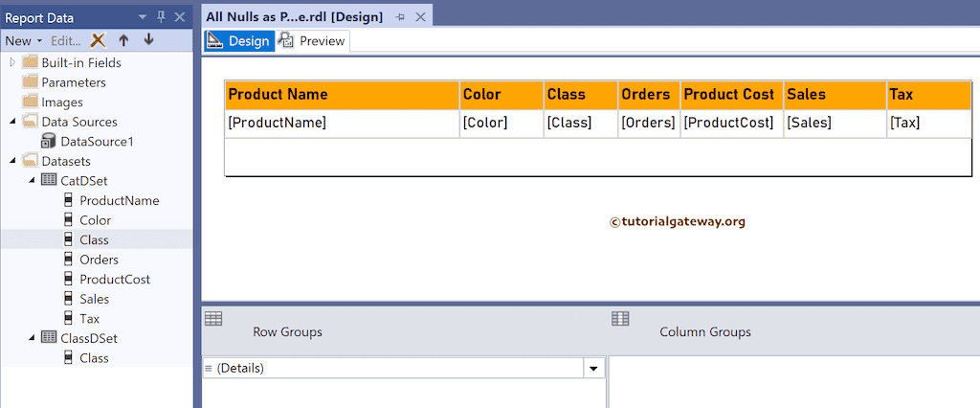Switch to the Preview tab
The image size is (980, 408).
(313, 41)
